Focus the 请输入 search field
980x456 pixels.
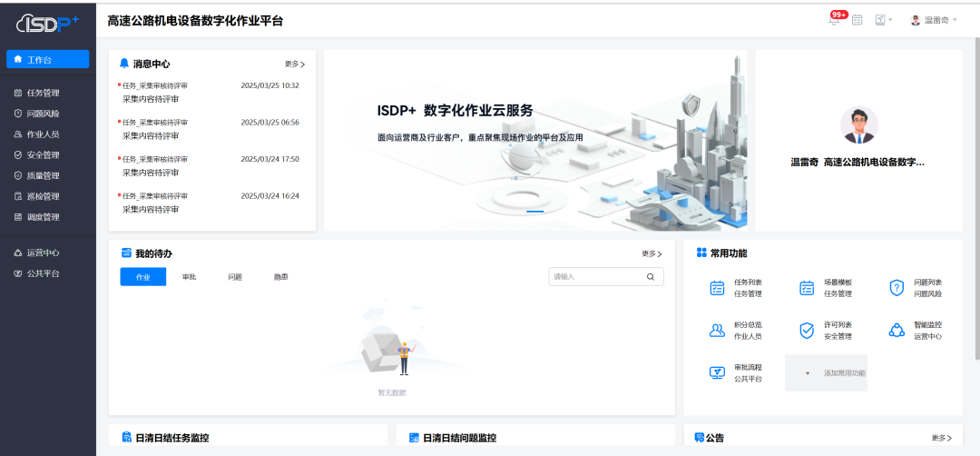click(x=606, y=276)
